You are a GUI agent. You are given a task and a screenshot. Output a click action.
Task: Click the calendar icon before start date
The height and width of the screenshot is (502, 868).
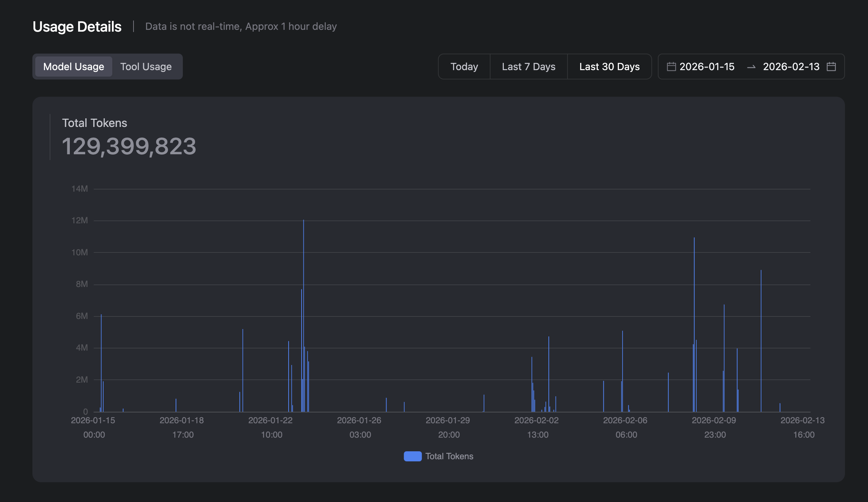point(671,67)
